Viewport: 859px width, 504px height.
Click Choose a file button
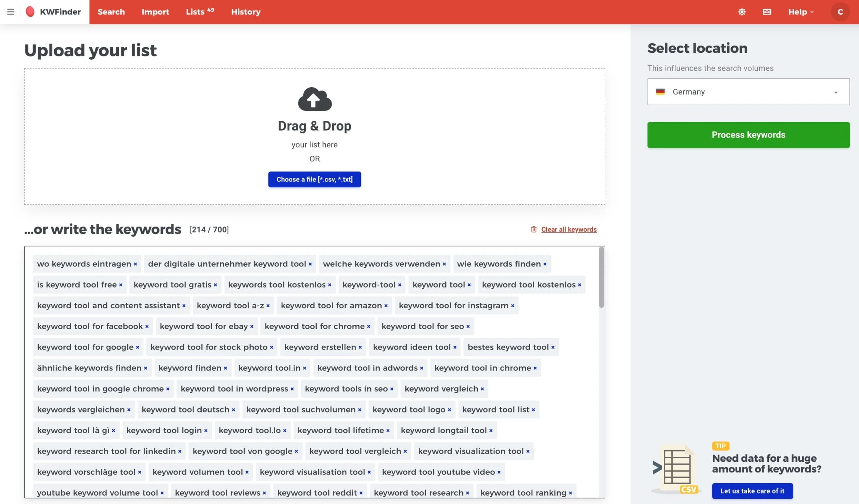coord(314,179)
